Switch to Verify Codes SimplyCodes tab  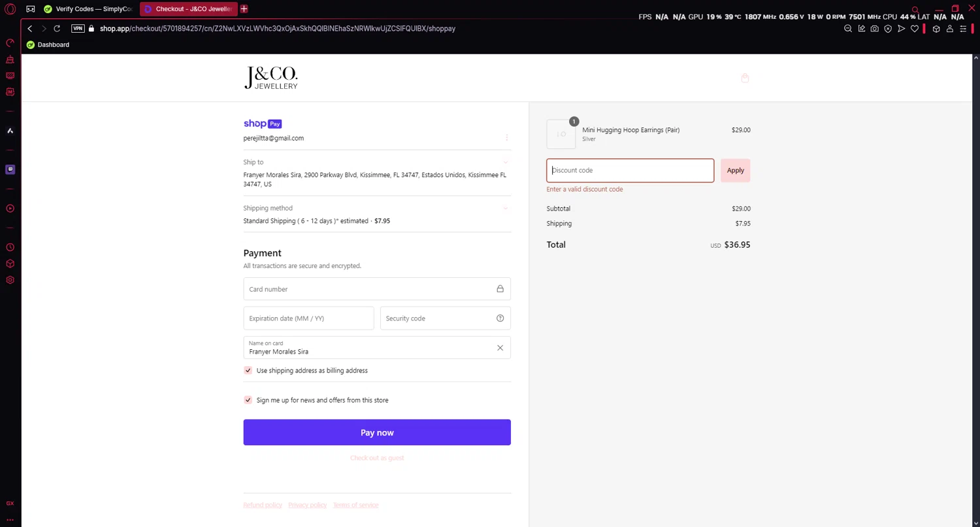click(88, 9)
